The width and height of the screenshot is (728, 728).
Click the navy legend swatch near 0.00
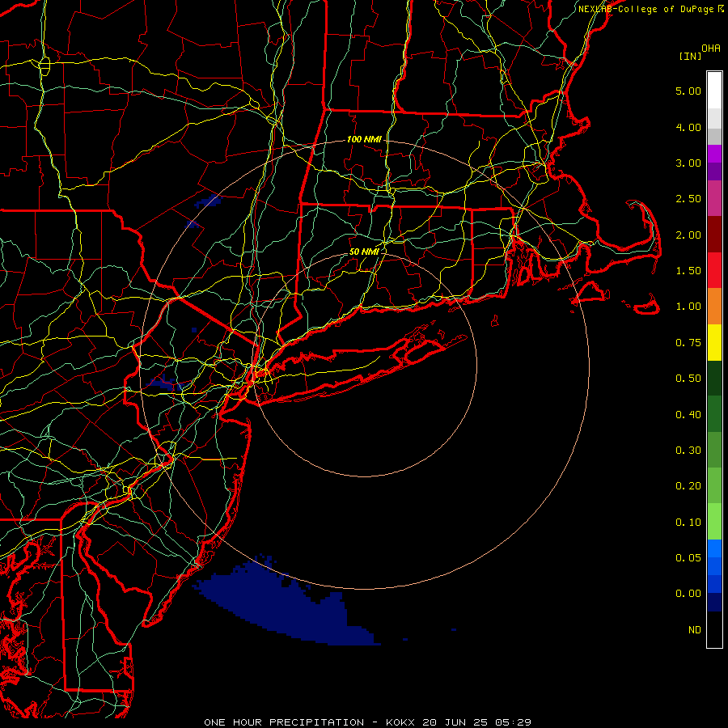click(714, 603)
